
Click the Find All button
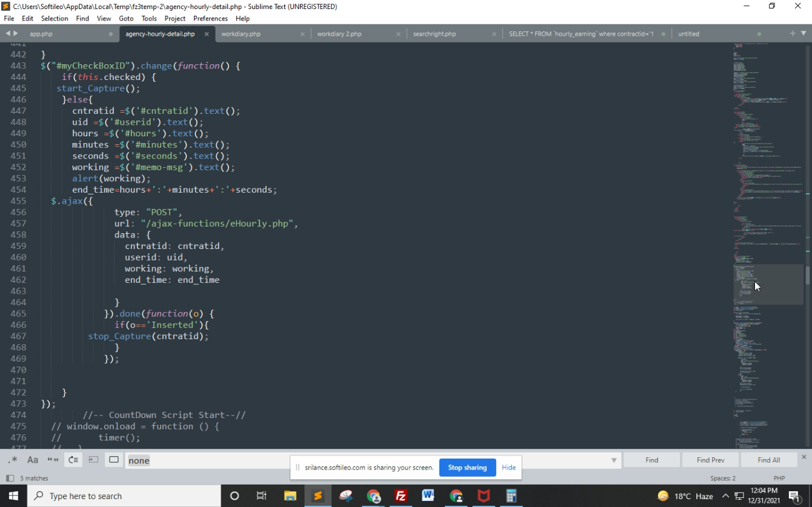[768, 460]
